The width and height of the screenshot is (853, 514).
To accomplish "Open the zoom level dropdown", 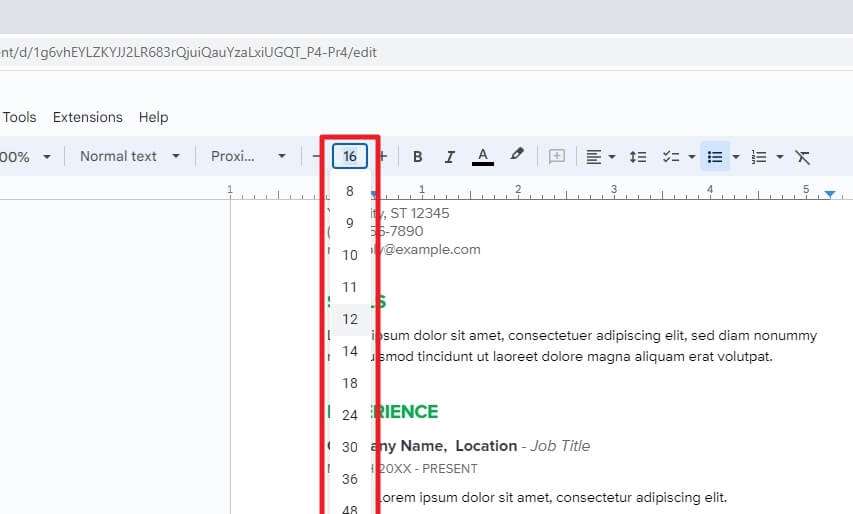I will click(x=26, y=157).
